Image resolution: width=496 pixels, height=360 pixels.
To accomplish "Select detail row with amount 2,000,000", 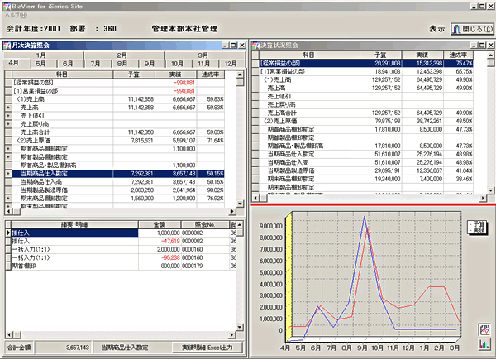I will tap(121, 249).
